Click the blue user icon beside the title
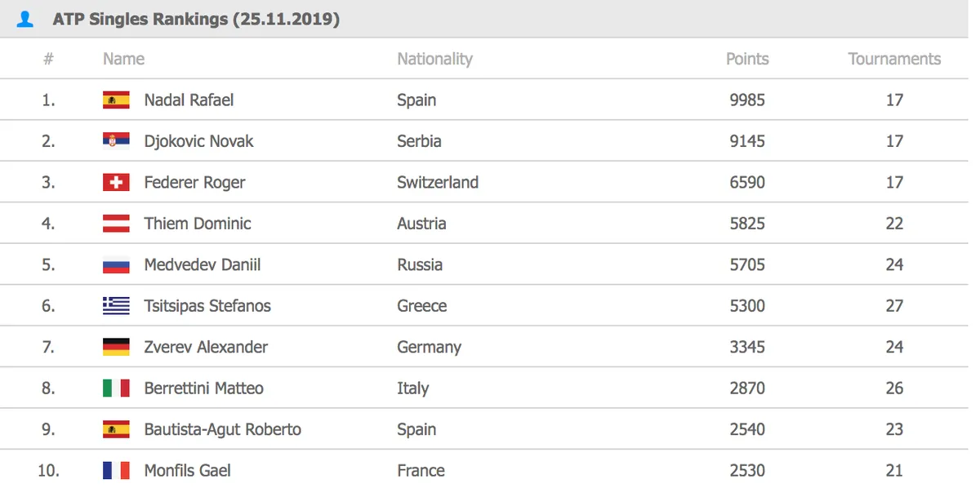 pos(25,19)
